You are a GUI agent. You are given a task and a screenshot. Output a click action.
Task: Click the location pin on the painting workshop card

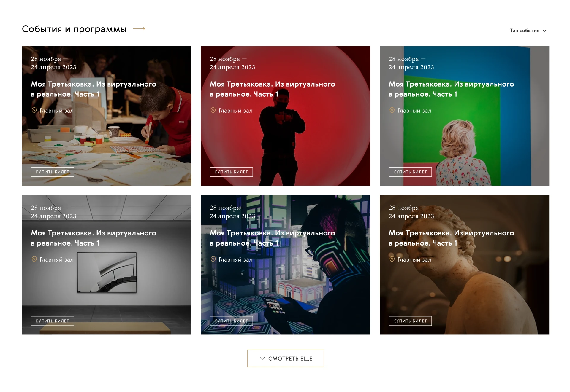click(34, 110)
